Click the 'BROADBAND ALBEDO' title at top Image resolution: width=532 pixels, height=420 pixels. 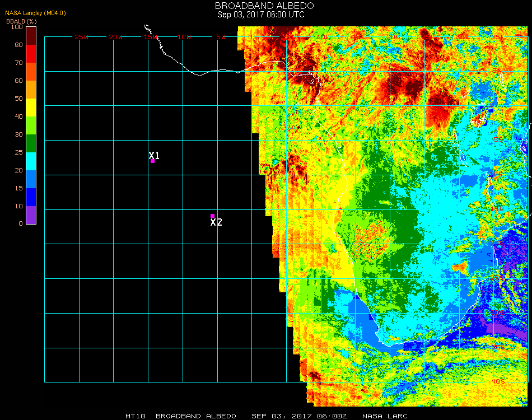264,6
